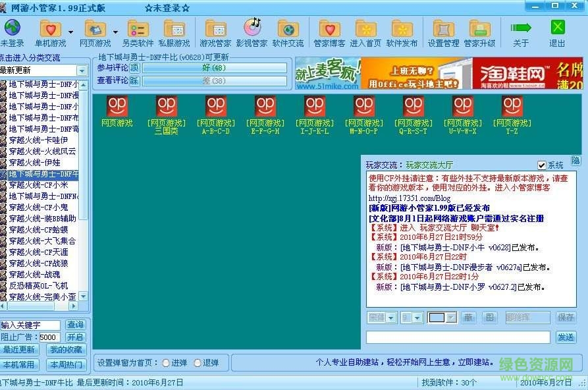Open the [网页游戏] U-V-W-X icon

pos(463,106)
